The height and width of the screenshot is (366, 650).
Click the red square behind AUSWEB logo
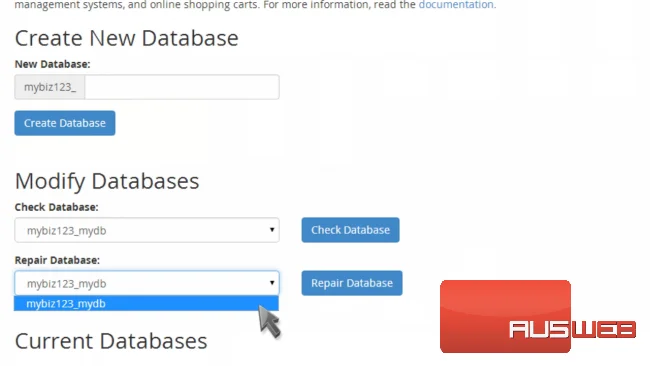point(505,316)
